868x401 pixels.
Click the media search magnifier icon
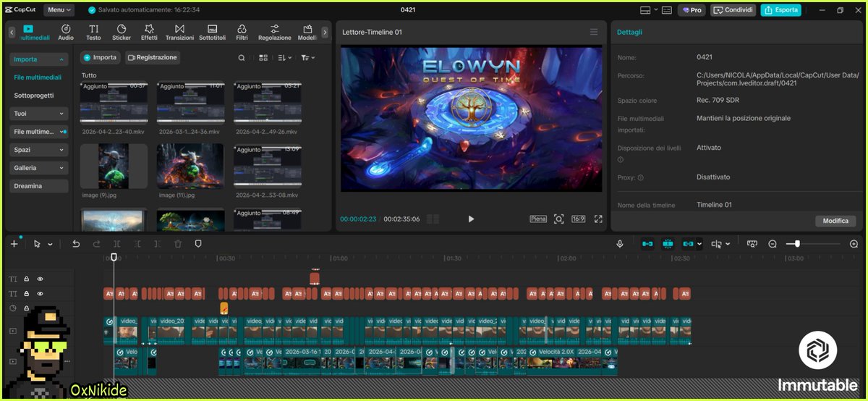pyautogui.click(x=242, y=58)
